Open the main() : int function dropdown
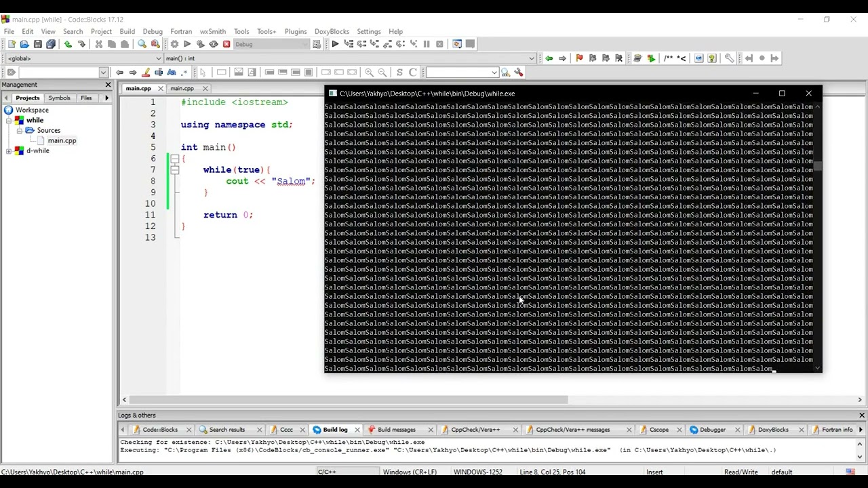 532,58
